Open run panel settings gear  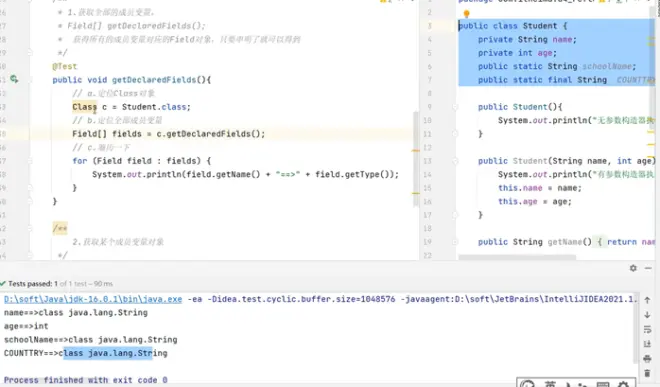tap(633, 268)
